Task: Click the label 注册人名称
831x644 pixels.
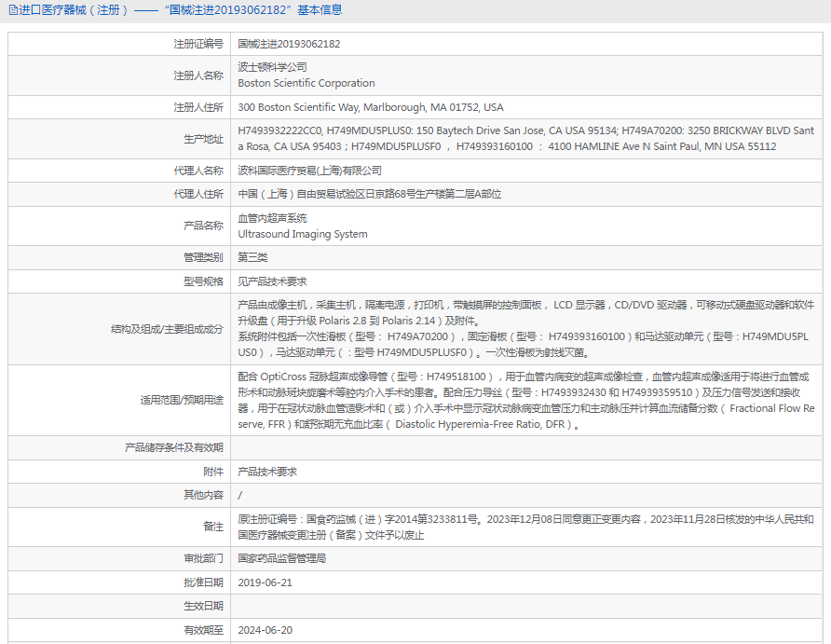Action: pyautogui.click(x=198, y=75)
